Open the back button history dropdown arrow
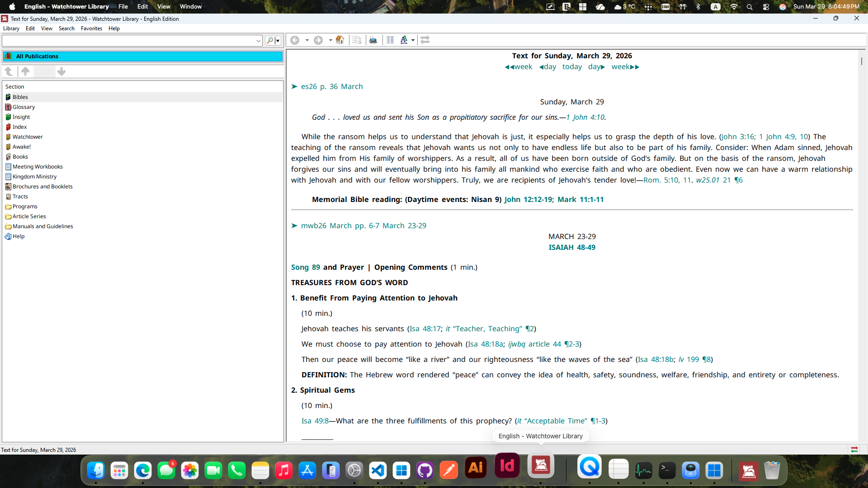The height and width of the screenshot is (488, 868). pos(307,40)
